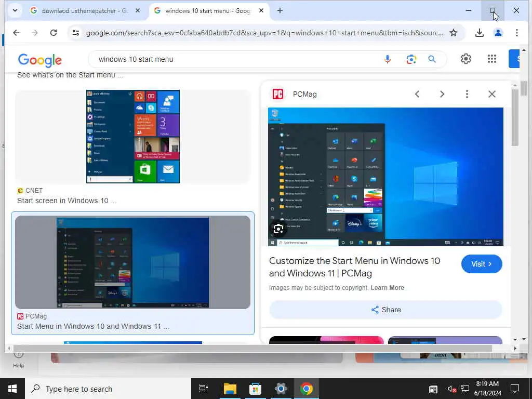Bookmark this page with star icon

point(453,33)
